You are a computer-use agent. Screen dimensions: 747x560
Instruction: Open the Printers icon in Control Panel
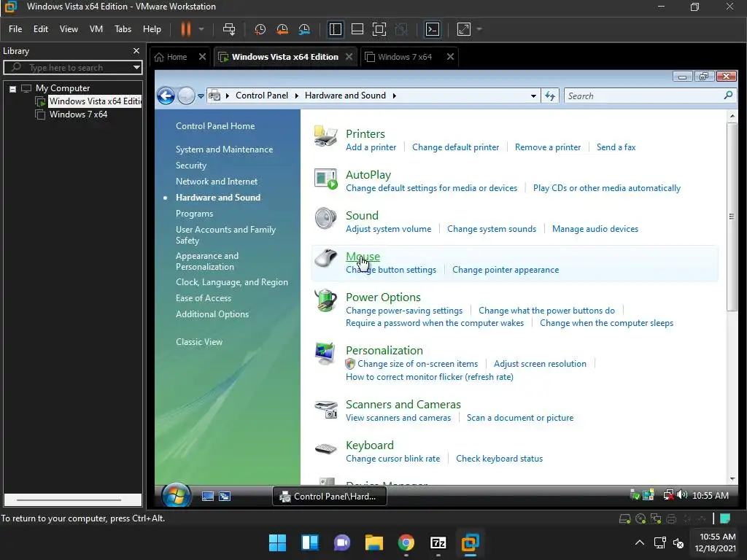click(x=326, y=136)
